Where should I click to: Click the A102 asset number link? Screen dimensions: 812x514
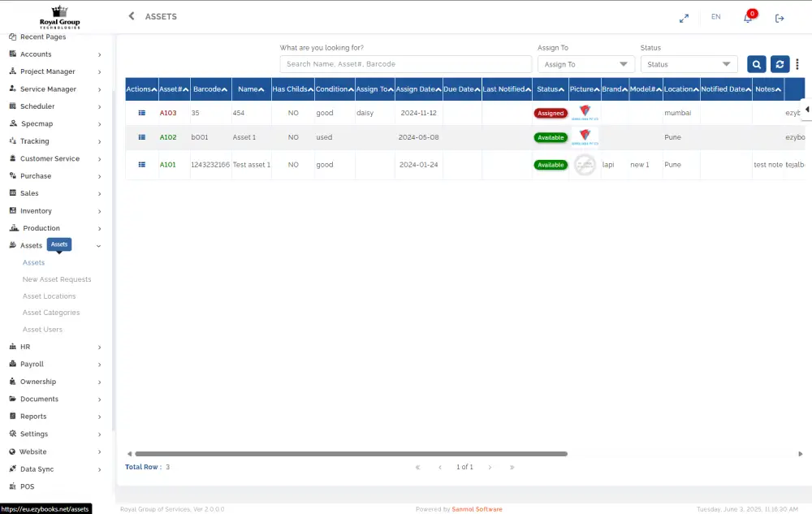(x=168, y=137)
